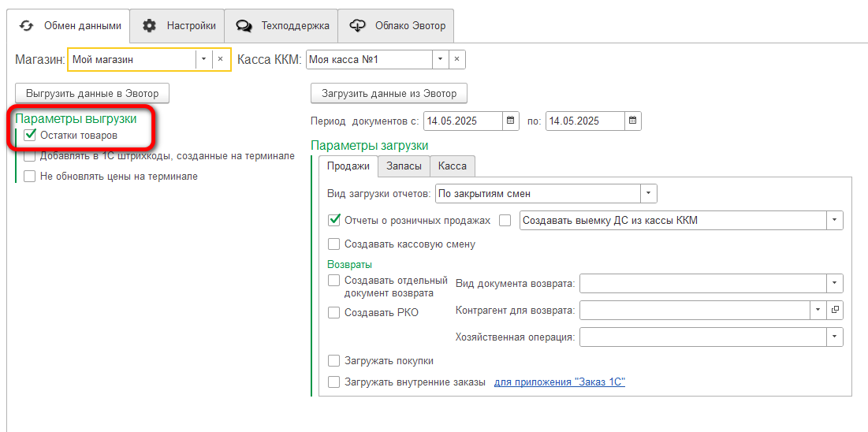Viewport: 868px width, 432px height.
Task: Open Хозяйственная операция dropdown
Action: [835, 337]
